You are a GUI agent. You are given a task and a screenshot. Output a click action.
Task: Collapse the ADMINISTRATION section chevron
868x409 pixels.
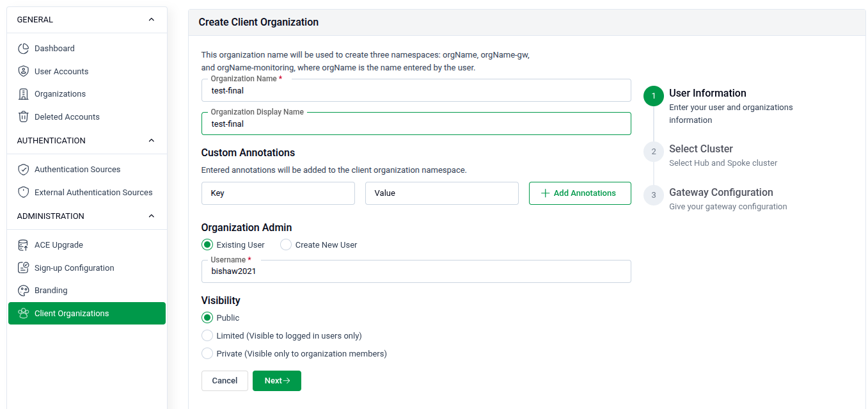click(152, 216)
